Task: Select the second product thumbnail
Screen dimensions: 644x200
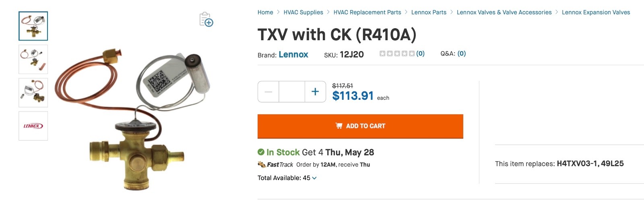Action: point(33,59)
